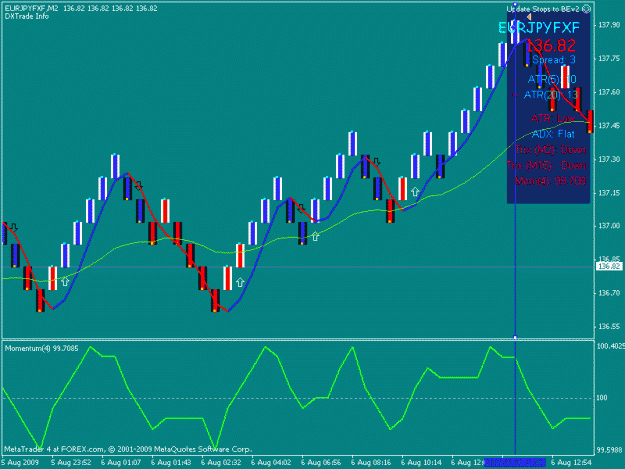Click the 'EURJPYFXF,M2' chart header text
The width and height of the screenshot is (625, 469).
[31, 8]
